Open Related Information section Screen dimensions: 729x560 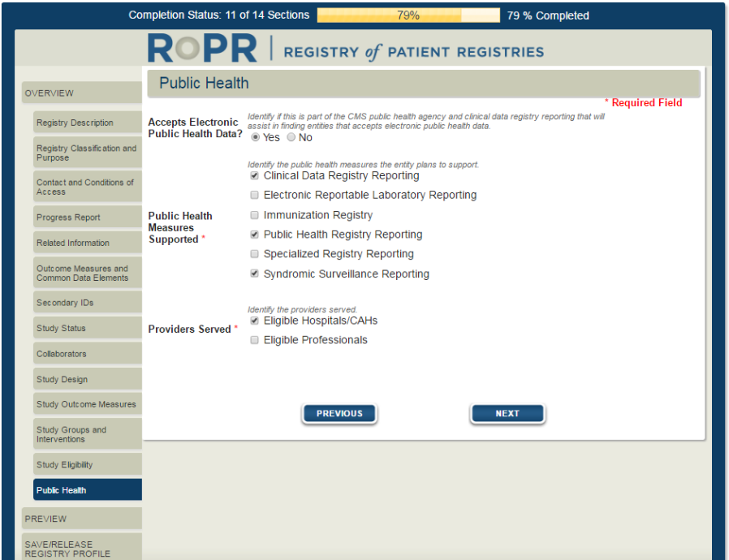point(88,243)
